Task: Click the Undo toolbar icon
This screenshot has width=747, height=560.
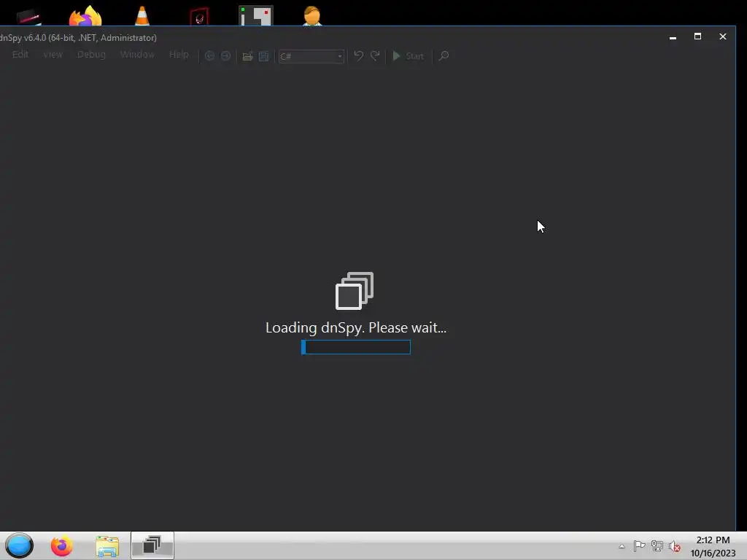Action: coord(359,55)
